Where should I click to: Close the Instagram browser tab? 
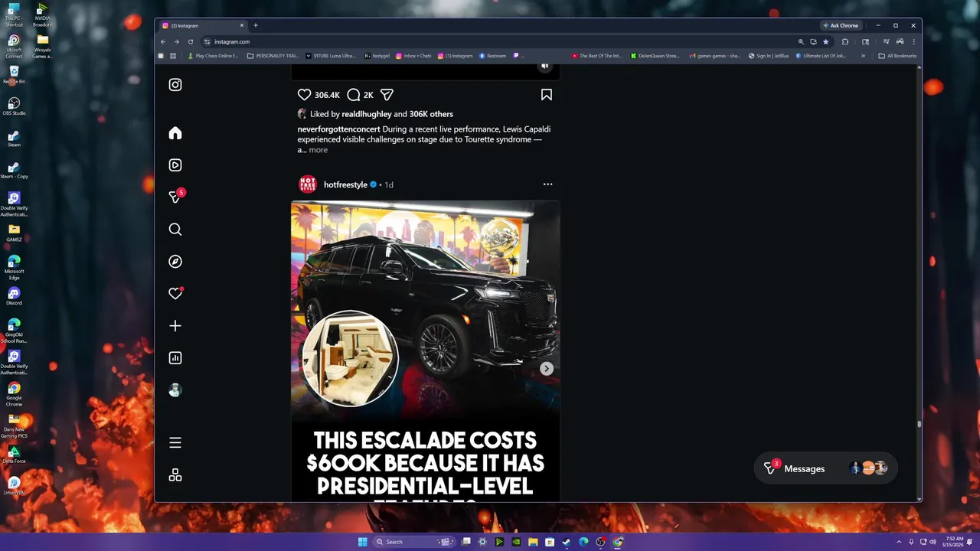[242, 25]
